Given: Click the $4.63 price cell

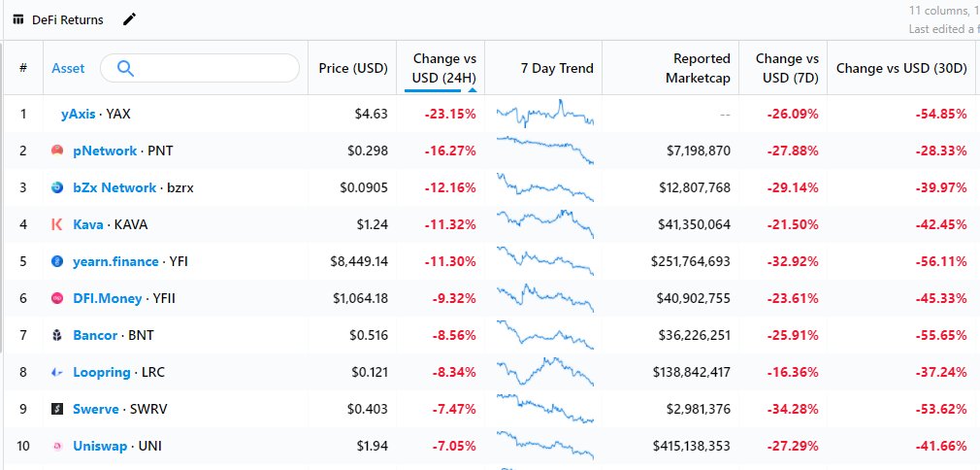Looking at the screenshot, I should [372, 114].
